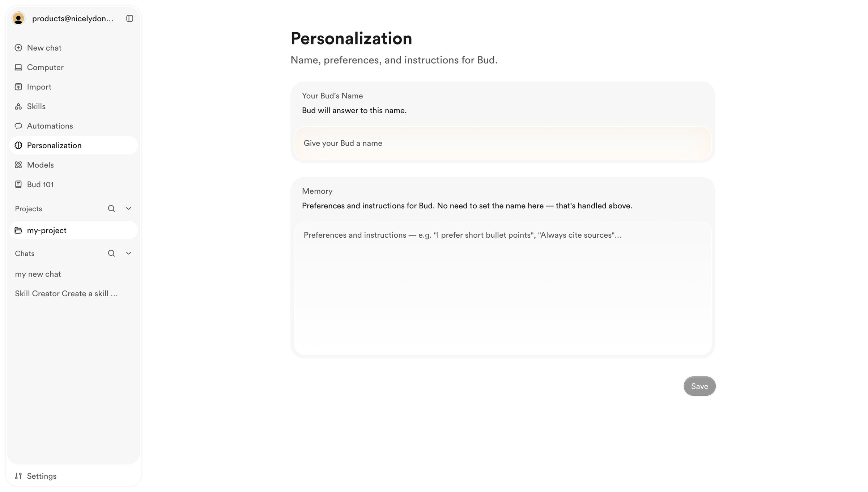Open the 'my new chat' conversation
Image resolution: width=868 pixels, height=492 pixels.
(x=38, y=274)
